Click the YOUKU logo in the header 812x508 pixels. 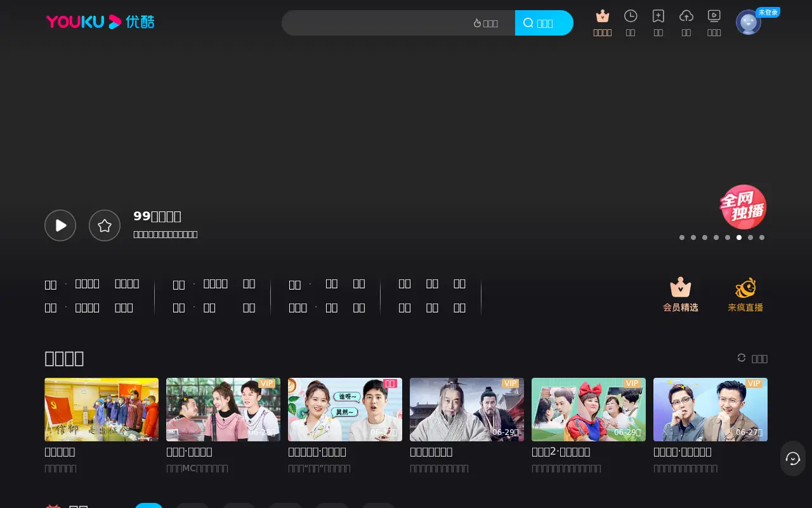(x=100, y=22)
